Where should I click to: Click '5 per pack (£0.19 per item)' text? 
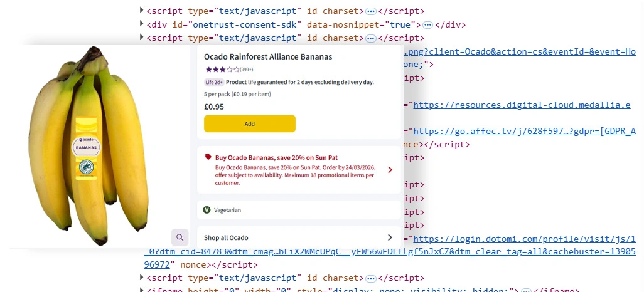[x=237, y=95]
